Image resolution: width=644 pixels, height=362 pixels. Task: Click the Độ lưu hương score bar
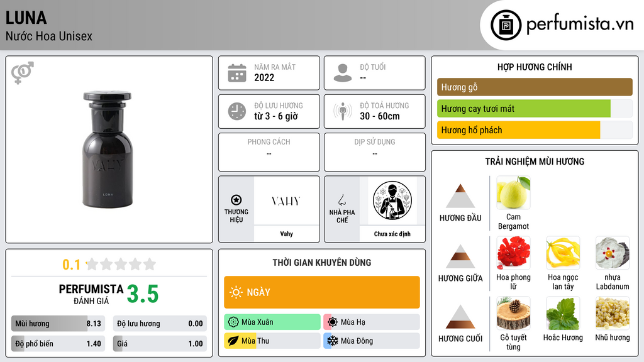(x=160, y=324)
